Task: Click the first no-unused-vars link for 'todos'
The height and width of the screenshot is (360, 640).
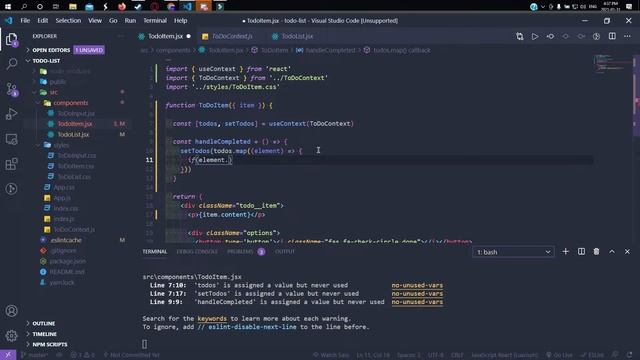Action: (x=417, y=285)
